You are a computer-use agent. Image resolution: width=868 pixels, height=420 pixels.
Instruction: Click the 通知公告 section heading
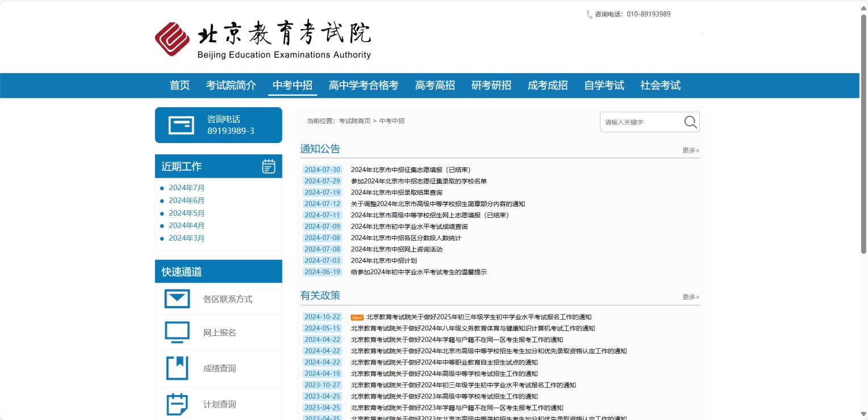coord(320,149)
